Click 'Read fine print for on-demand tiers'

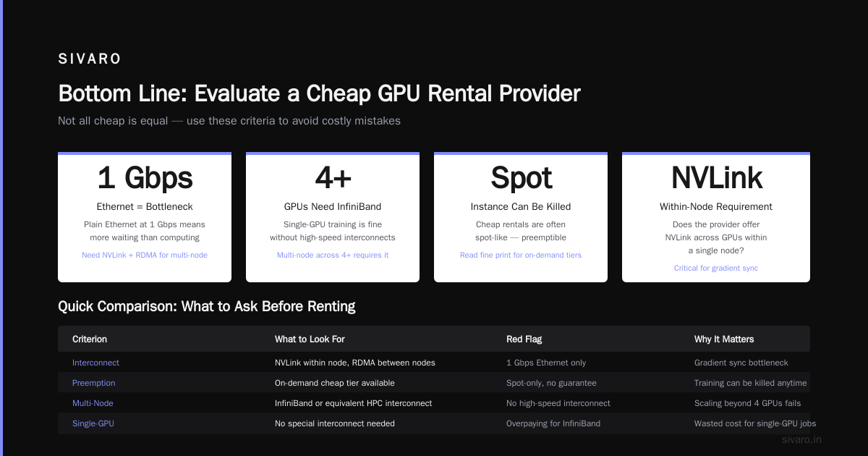click(x=521, y=255)
